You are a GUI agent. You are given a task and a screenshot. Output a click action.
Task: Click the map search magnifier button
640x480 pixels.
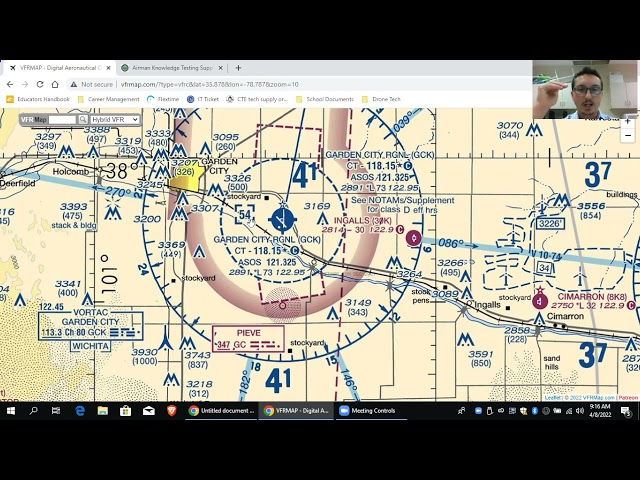83,119
